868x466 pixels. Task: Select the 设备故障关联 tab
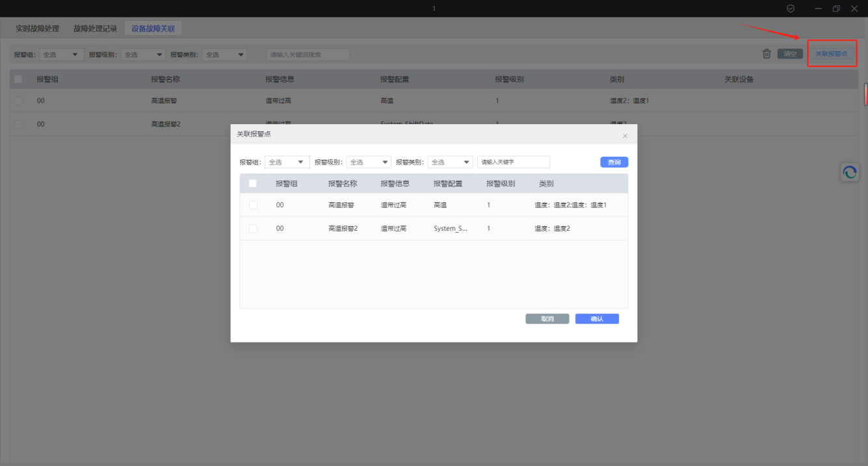click(153, 29)
